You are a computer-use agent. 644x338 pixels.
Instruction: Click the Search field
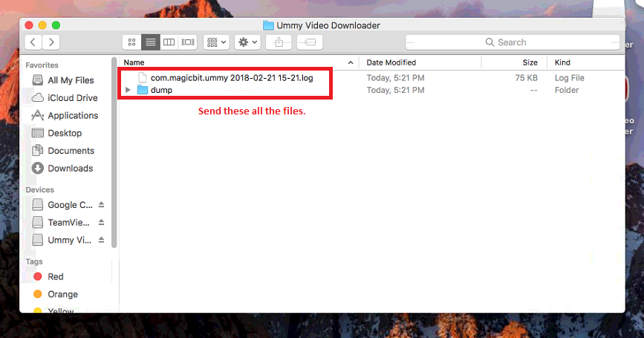(x=513, y=42)
